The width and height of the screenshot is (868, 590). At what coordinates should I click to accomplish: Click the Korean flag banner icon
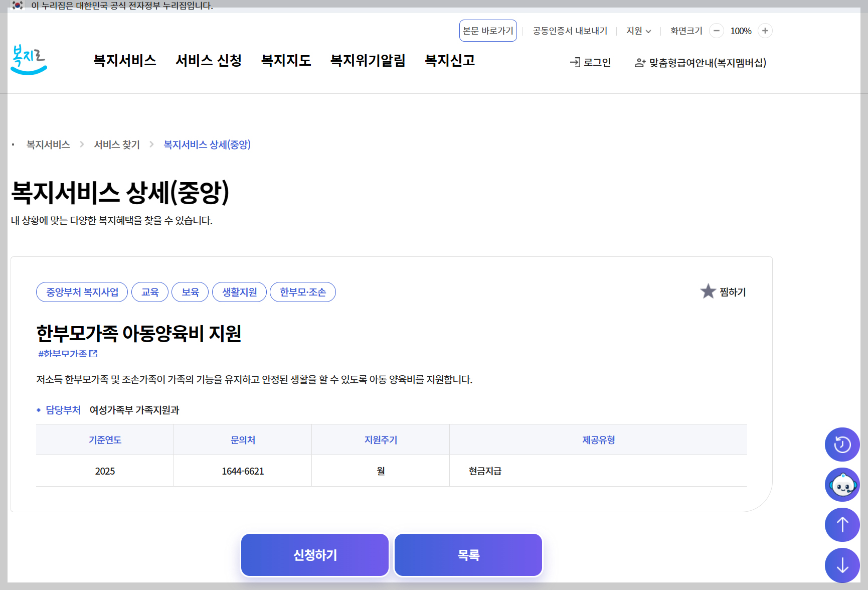[x=16, y=6]
